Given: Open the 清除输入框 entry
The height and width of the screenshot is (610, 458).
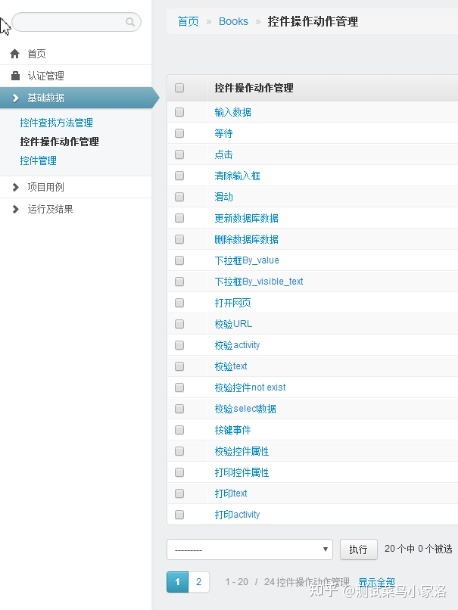Looking at the screenshot, I should click(x=237, y=176).
